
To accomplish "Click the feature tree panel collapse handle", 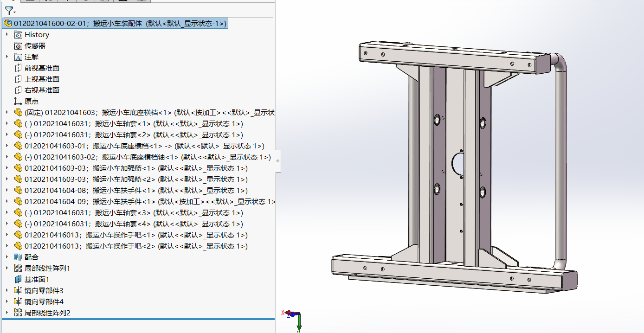I will 278,161.
